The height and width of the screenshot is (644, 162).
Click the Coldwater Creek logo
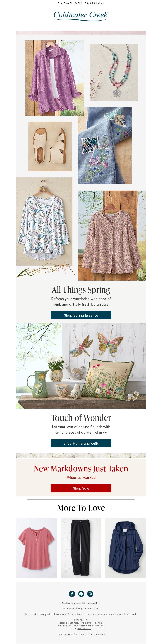[81, 16]
